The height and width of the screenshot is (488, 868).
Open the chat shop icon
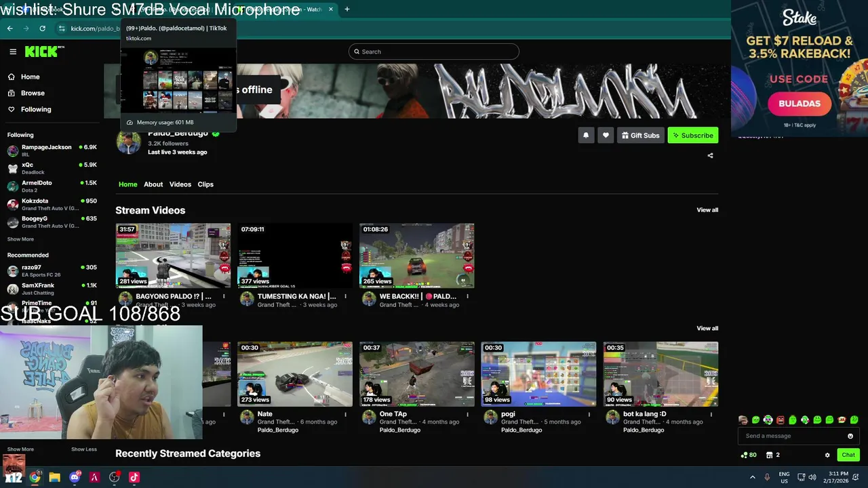pos(769,455)
